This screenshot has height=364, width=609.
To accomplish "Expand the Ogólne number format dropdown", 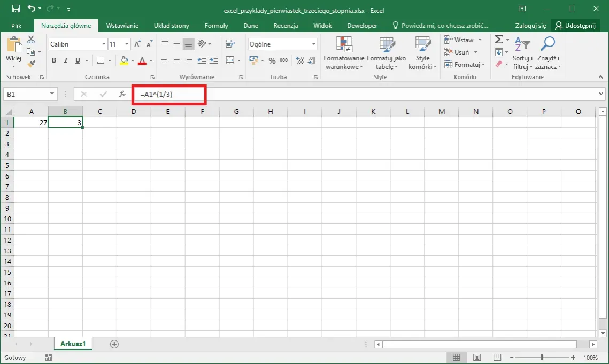I will (x=314, y=44).
